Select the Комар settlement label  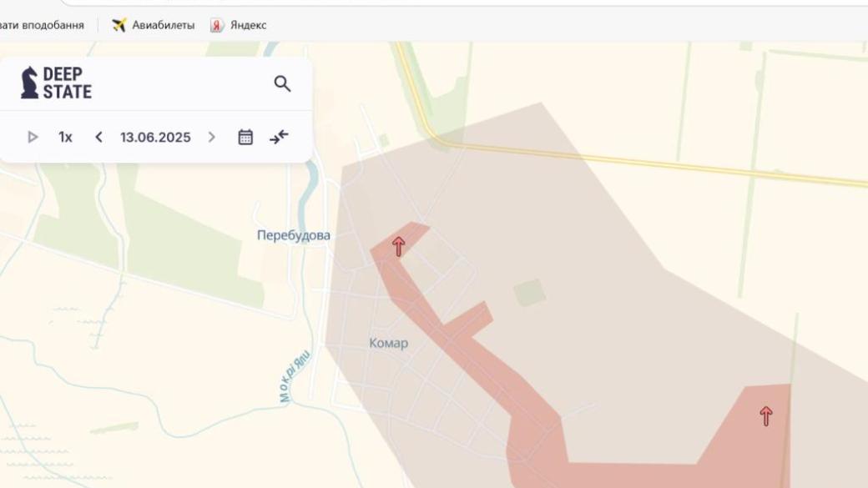388,343
